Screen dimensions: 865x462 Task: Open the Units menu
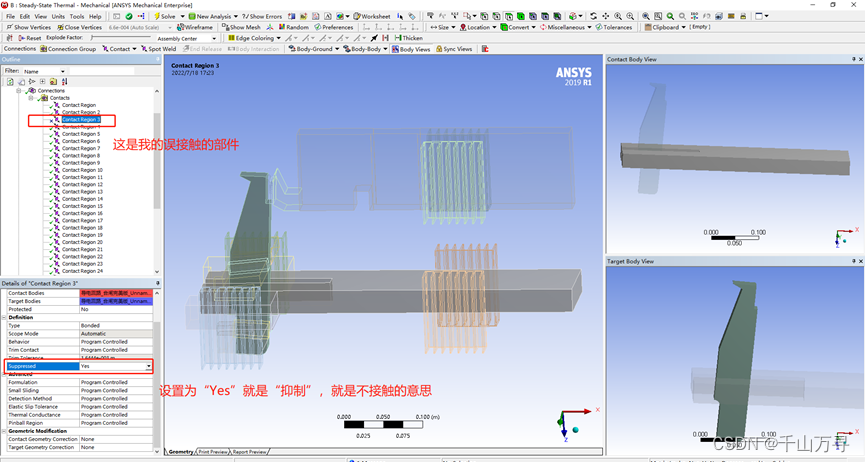[x=58, y=16]
